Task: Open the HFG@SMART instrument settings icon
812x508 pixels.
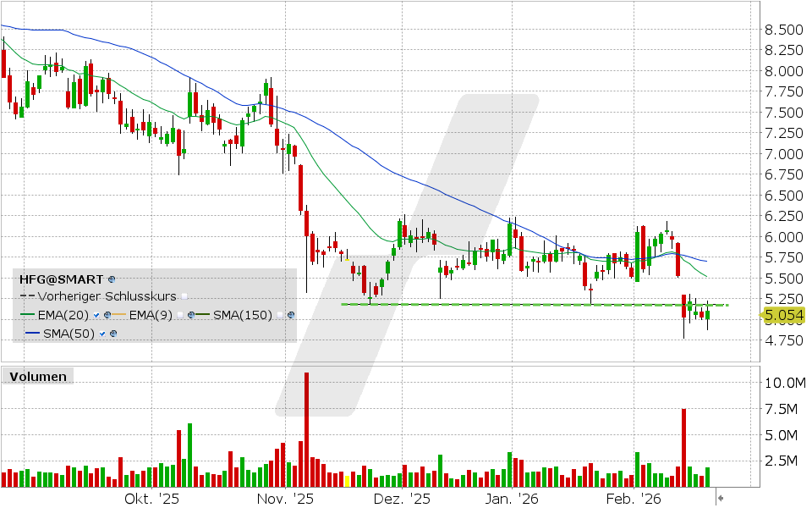Action: coord(111,279)
